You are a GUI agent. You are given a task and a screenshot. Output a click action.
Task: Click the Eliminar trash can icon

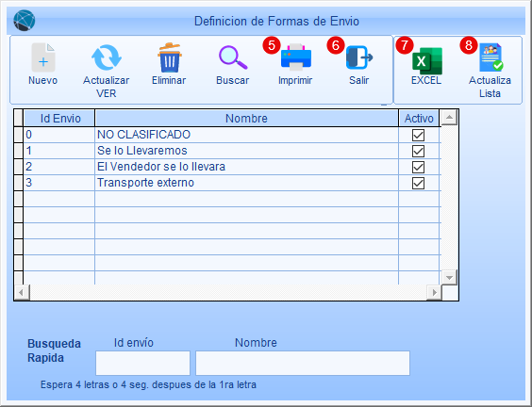[x=169, y=57]
